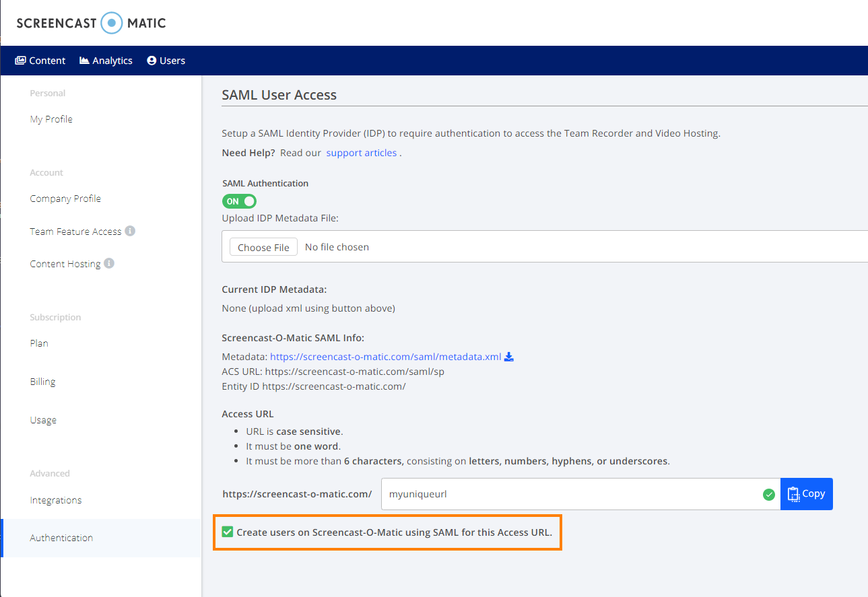The image size is (868, 597).
Task: Click the ACS URL text
Action: coord(333,372)
